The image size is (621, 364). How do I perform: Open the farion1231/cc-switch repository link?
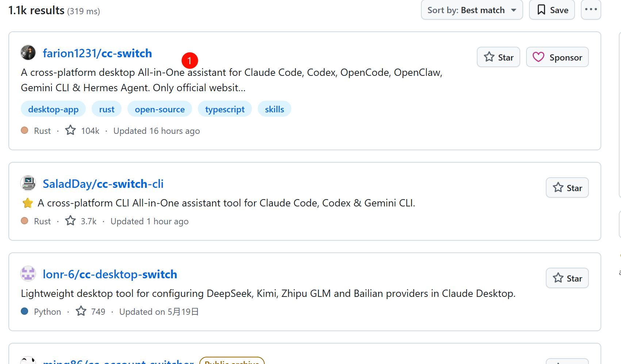point(97,53)
